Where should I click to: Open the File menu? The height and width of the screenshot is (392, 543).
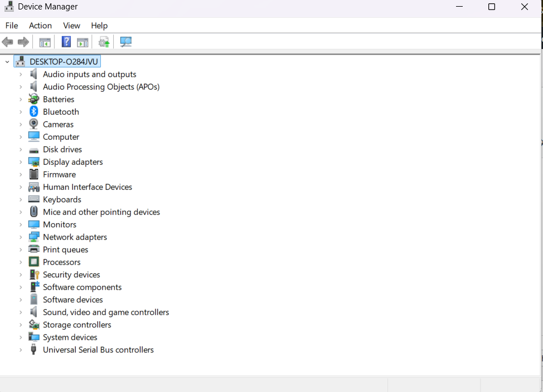pos(12,26)
